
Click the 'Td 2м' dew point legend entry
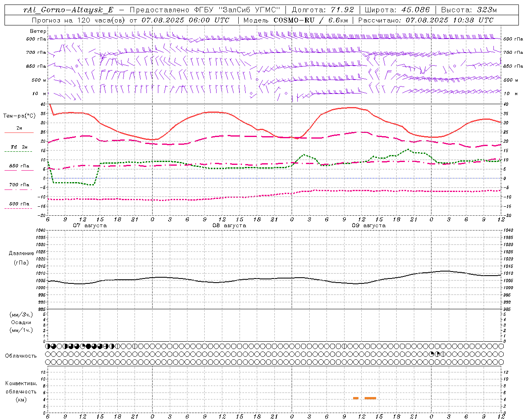click(x=19, y=147)
